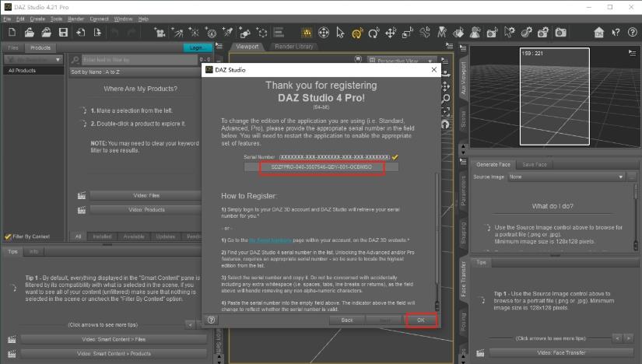Open the Info tab beside Tips
Viewport: 642px width, 364px height.
33,252
